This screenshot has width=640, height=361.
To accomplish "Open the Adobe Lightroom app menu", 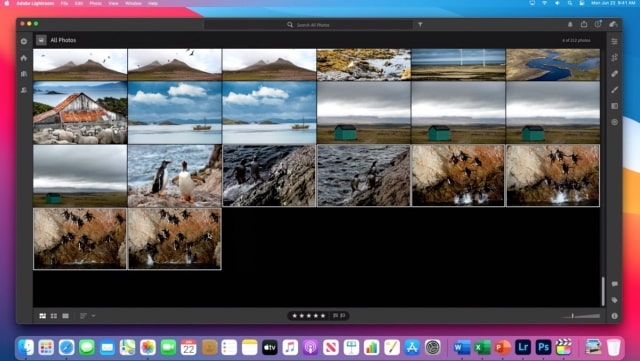I will [35, 3].
